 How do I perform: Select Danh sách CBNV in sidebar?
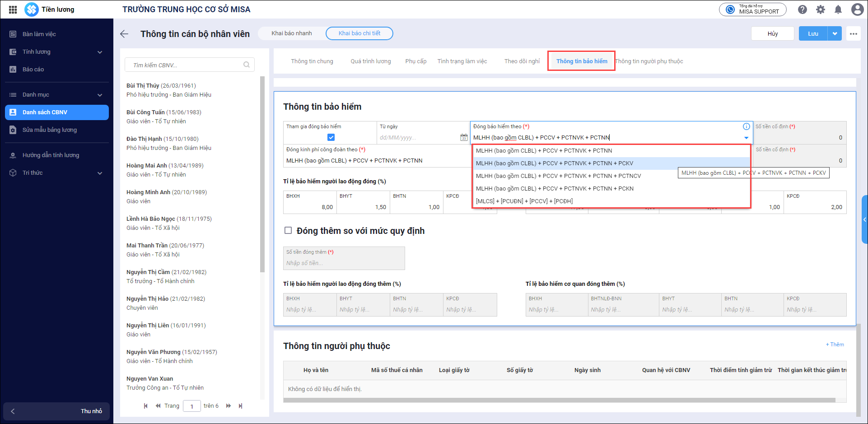tap(57, 112)
